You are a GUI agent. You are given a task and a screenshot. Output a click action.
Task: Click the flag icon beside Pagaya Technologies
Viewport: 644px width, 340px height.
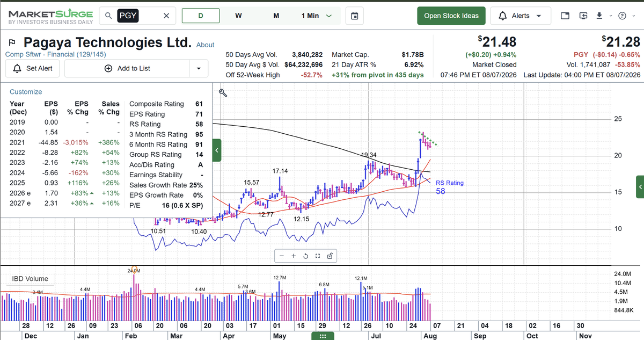coord(12,42)
